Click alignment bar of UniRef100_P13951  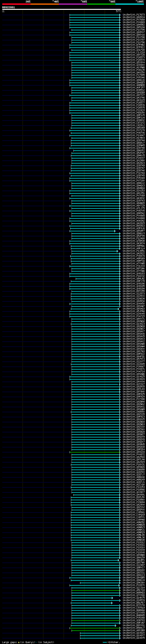[95, 251]
